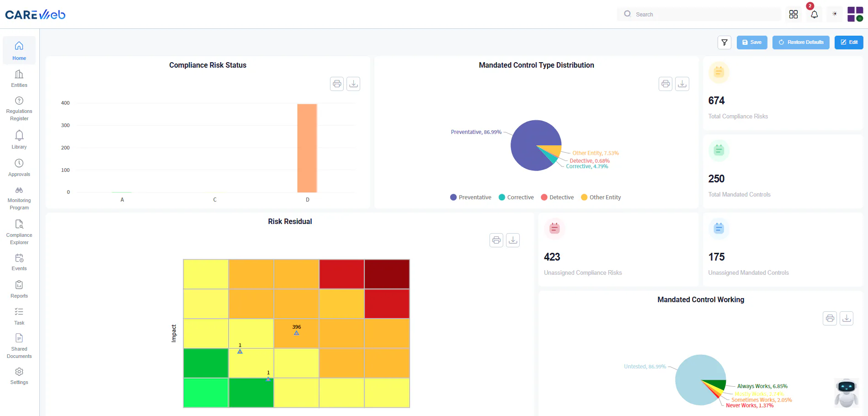Click Restore Defaults
This screenshot has width=868, height=416.
point(801,43)
